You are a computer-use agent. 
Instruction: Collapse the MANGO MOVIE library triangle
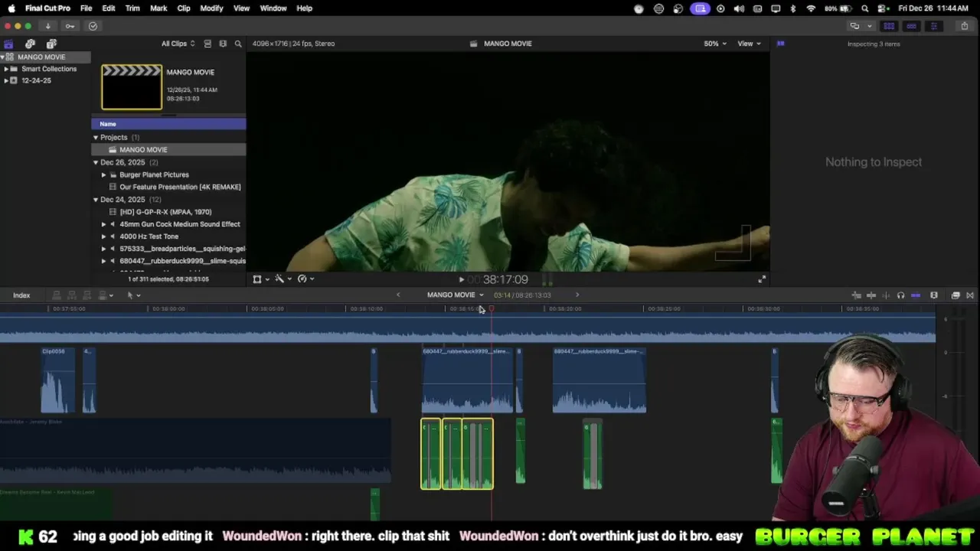point(3,57)
